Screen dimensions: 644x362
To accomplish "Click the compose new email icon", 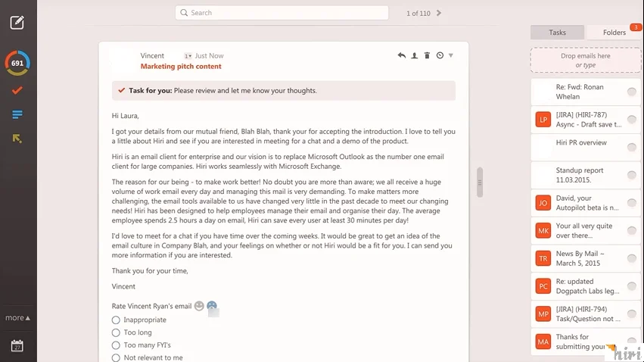I will [x=17, y=22].
